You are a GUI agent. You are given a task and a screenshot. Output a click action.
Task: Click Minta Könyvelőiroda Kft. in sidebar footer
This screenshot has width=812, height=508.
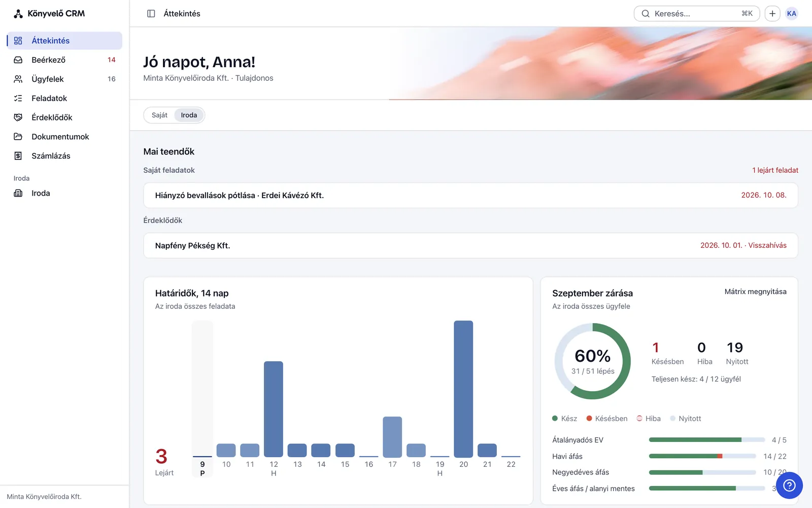(44, 497)
